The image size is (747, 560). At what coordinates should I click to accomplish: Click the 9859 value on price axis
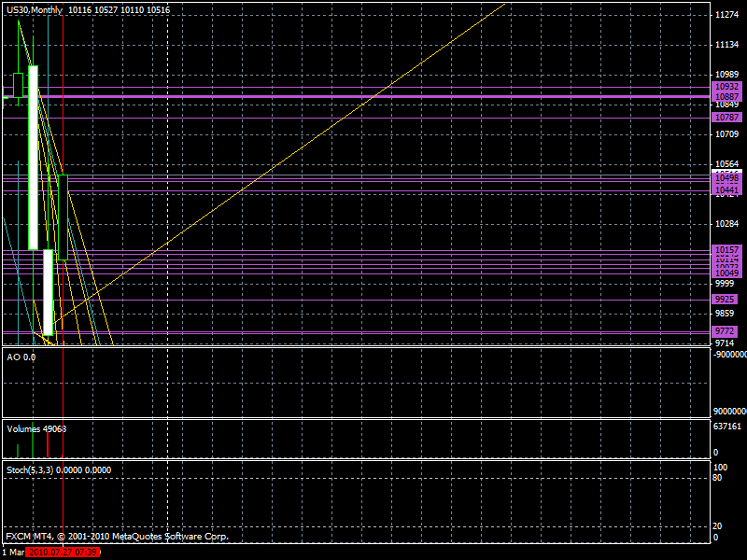(x=725, y=314)
